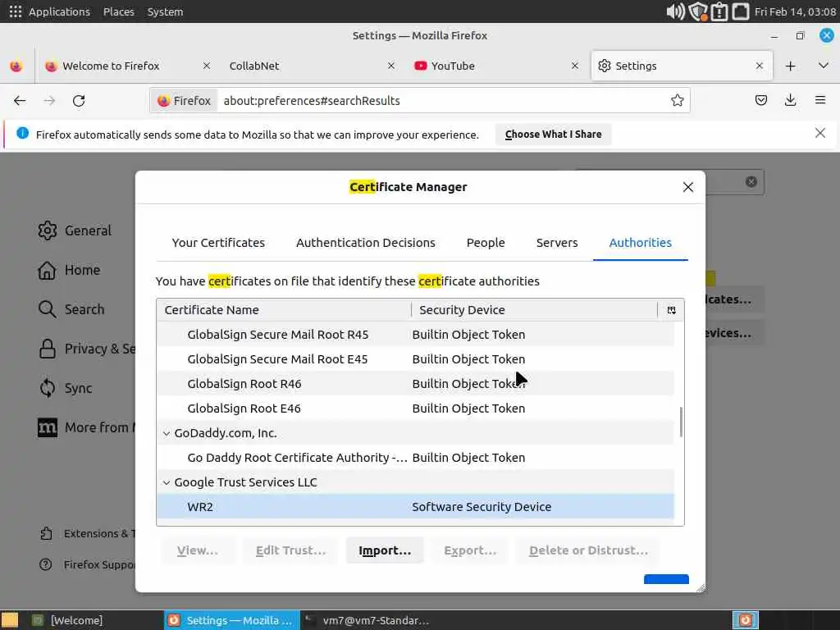Click the View... button

(197, 550)
